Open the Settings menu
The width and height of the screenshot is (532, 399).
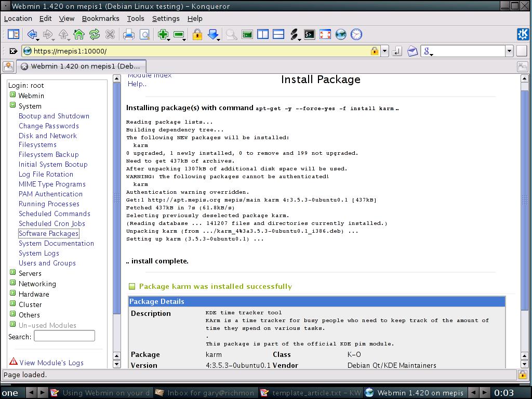(166, 18)
